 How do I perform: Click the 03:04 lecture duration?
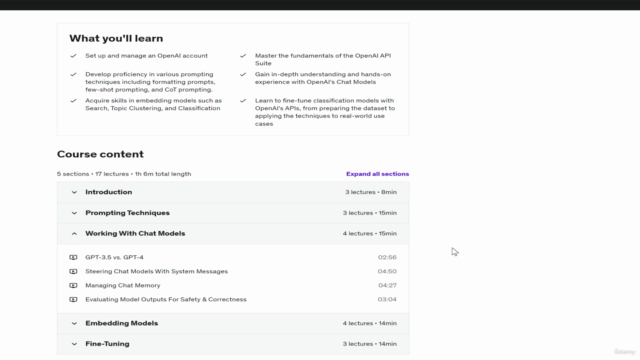pyautogui.click(x=387, y=299)
